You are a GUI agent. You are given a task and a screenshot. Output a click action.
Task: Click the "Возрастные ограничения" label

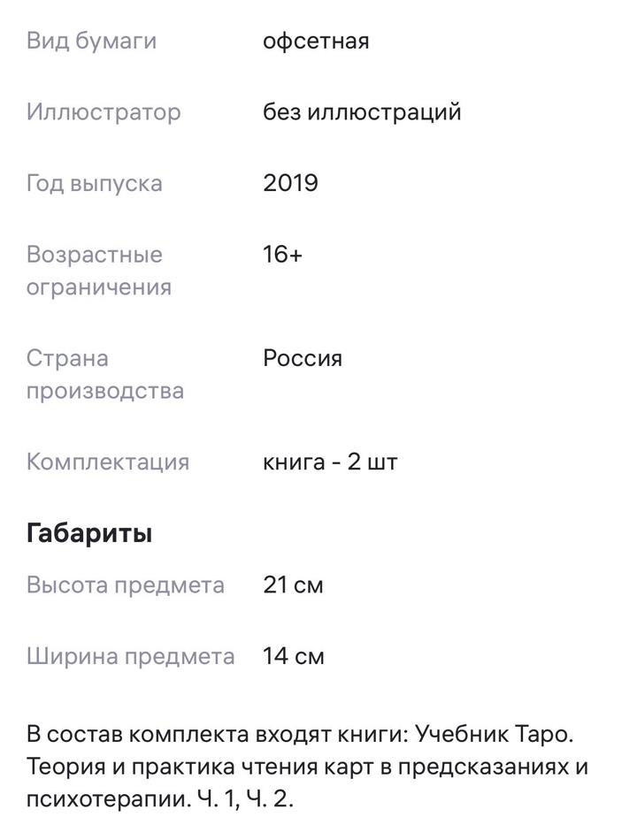[x=98, y=271]
